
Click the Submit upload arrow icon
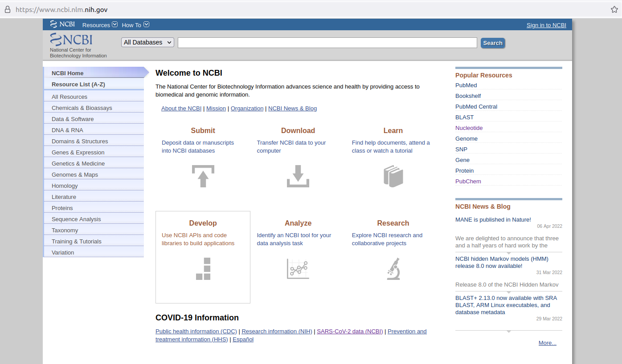coord(203,176)
